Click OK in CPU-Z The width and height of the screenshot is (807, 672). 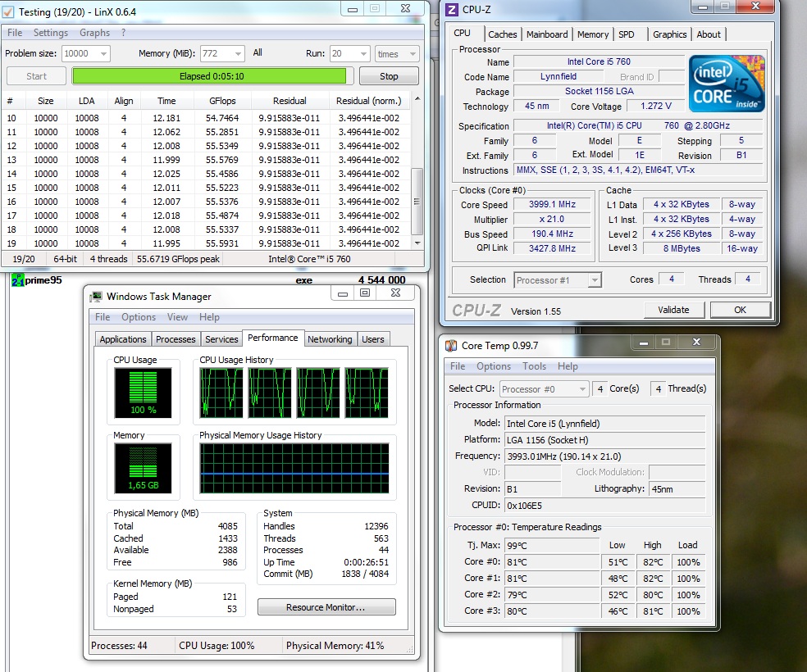coord(740,310)
